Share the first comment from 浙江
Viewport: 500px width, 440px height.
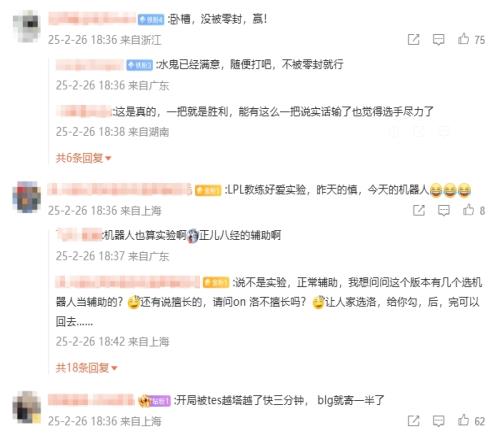[414, 40]
